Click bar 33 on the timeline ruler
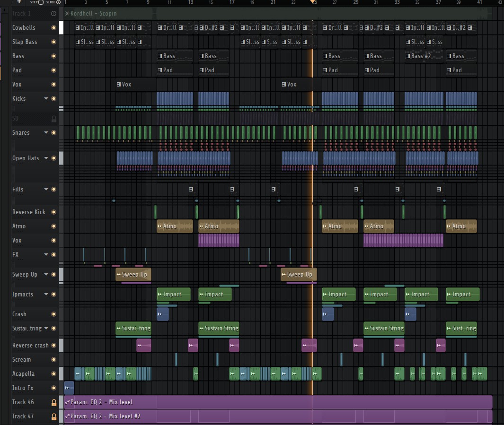 397,2
